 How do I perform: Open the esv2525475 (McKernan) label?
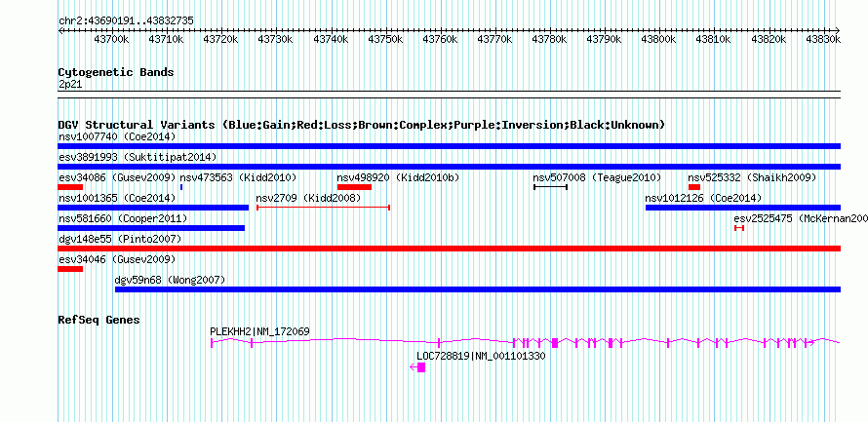pyautogui.click(x=801, y=218)
